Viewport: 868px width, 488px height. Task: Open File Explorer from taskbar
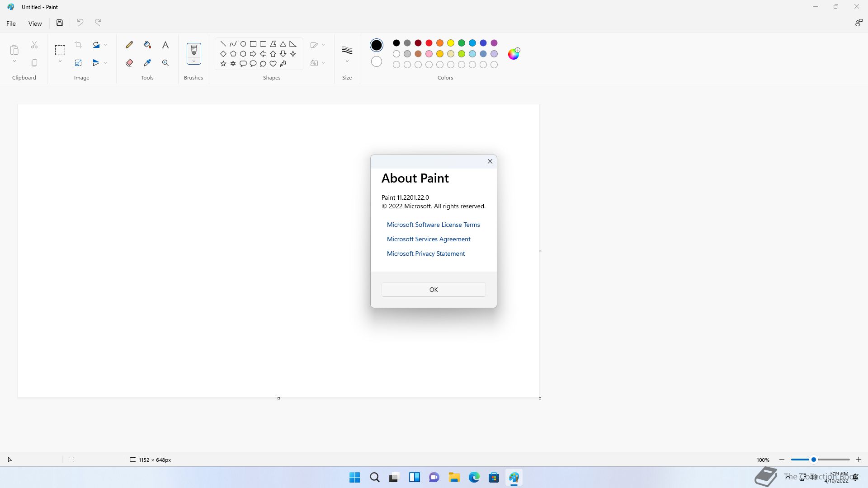(454, 477)
